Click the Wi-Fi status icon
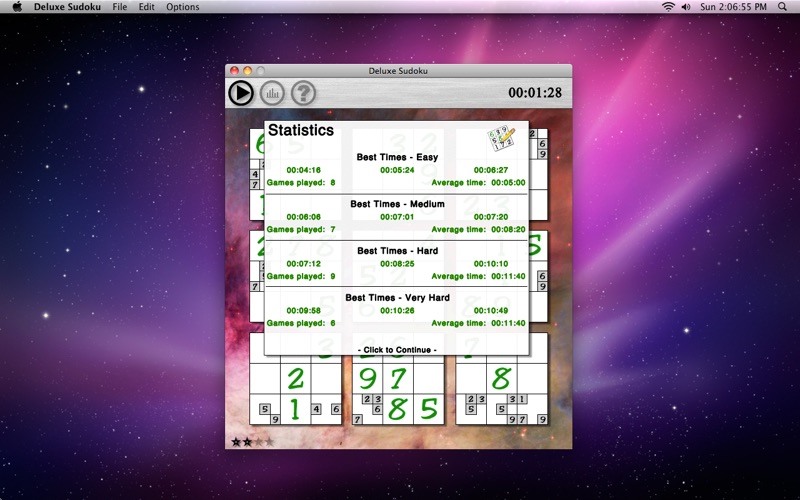 click(x=668, y=7)
